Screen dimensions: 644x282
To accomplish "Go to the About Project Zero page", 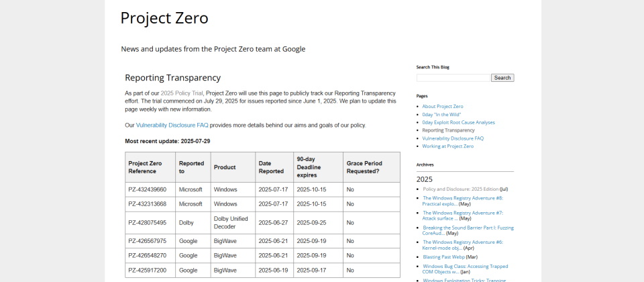I will pyautogui.click(x=443, y=106).
